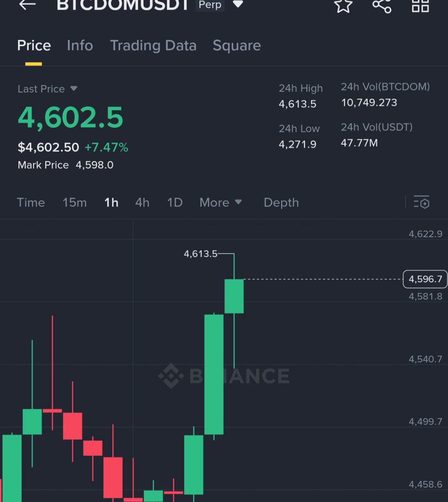This screenshot has width=448, height=502.
Task: Add BTCDOMUSDT to favorites with star icon
Action: tap(343, 5)
